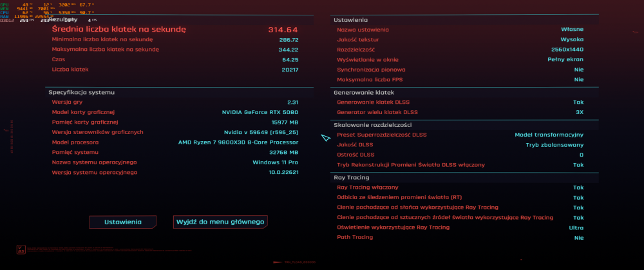The height and width of the screenshot is (270, 644).
Task: Click the Nazwa ustawienia label
Action: pos(363,30)
